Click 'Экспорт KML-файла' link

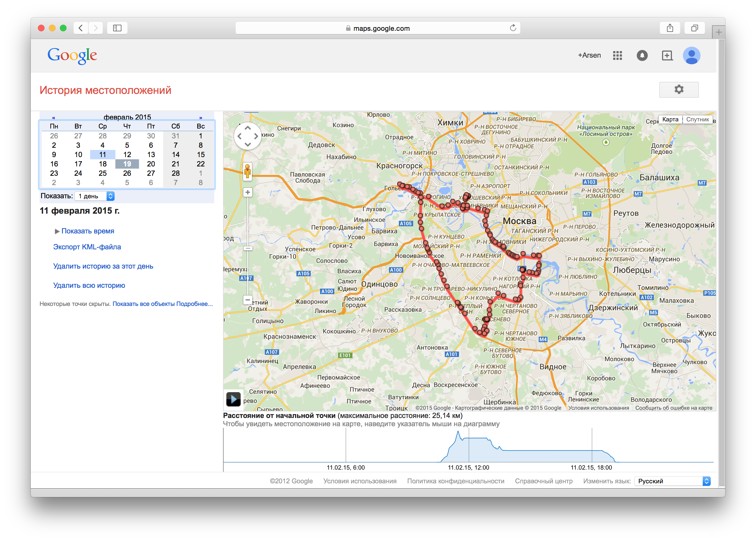(x=87, y=247)
